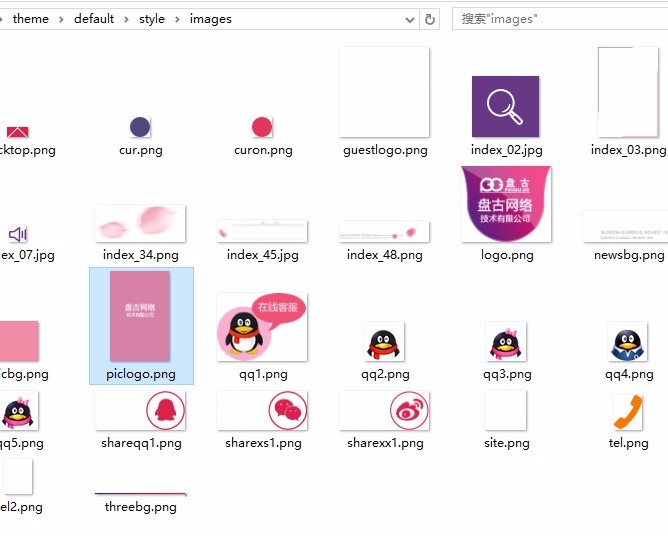Click the logo.png file name label
The image size is (668, 536).
[507, 255]
